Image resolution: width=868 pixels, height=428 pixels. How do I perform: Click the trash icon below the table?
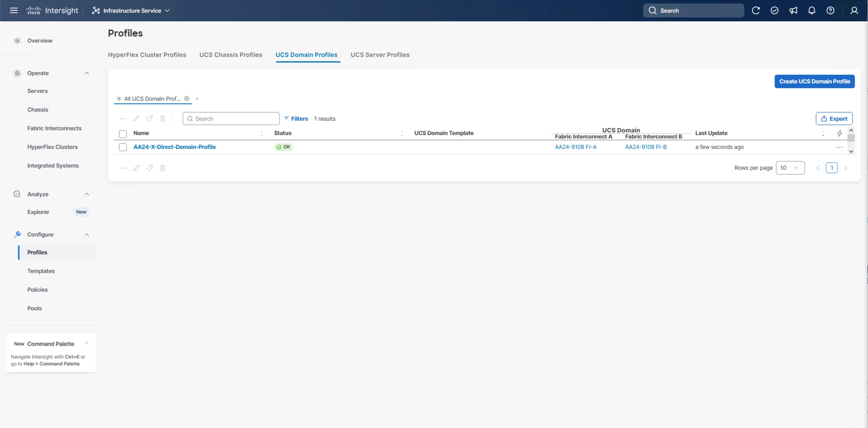pyautogui.click(x=163, y=168)
